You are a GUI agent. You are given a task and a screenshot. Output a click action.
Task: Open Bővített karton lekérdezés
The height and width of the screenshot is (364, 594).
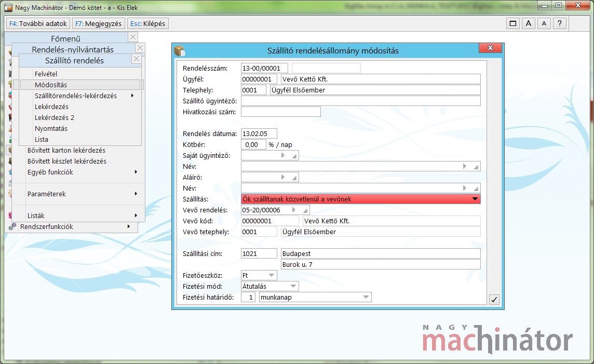66,151
